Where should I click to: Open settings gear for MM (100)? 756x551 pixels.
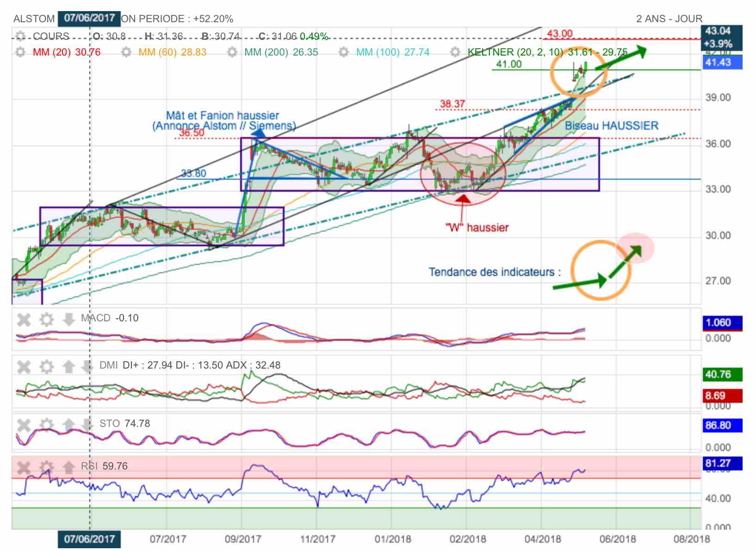click(343, 52)
